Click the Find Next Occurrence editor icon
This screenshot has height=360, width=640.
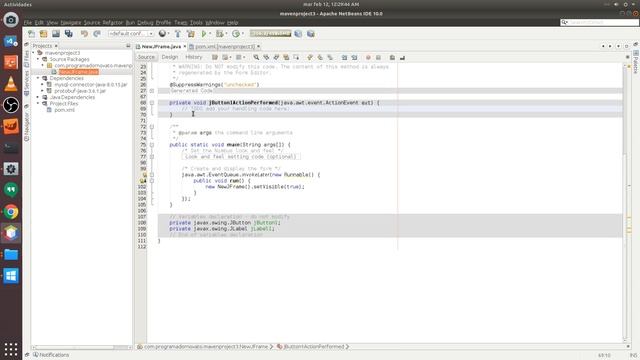[276, 58]
